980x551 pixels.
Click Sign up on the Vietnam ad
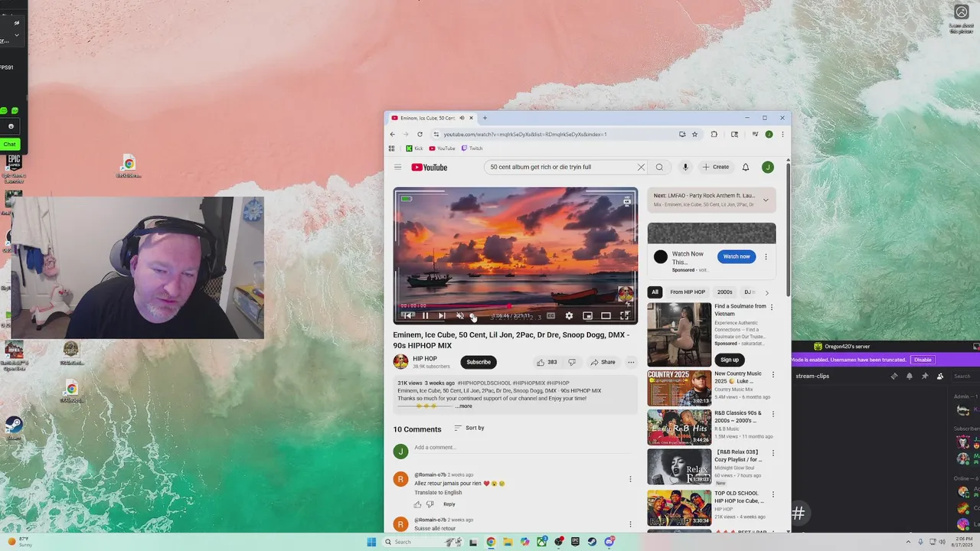coord(730,360)
